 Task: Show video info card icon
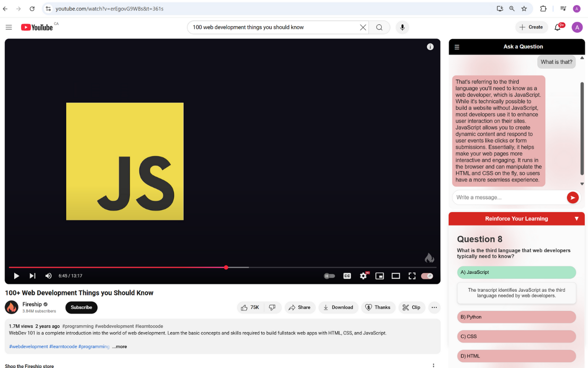430,46
